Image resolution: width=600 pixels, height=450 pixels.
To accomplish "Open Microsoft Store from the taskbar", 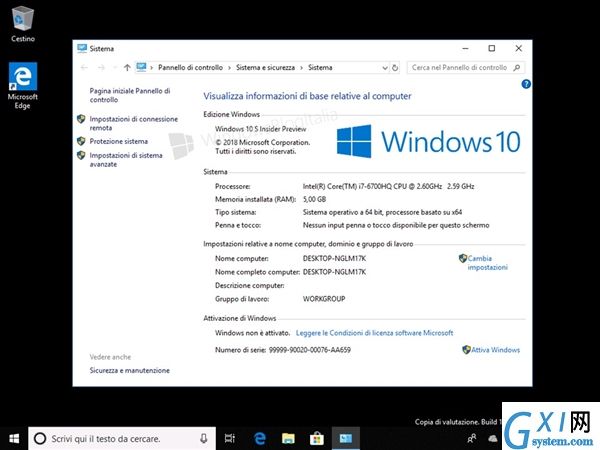I will pos(317,439).
